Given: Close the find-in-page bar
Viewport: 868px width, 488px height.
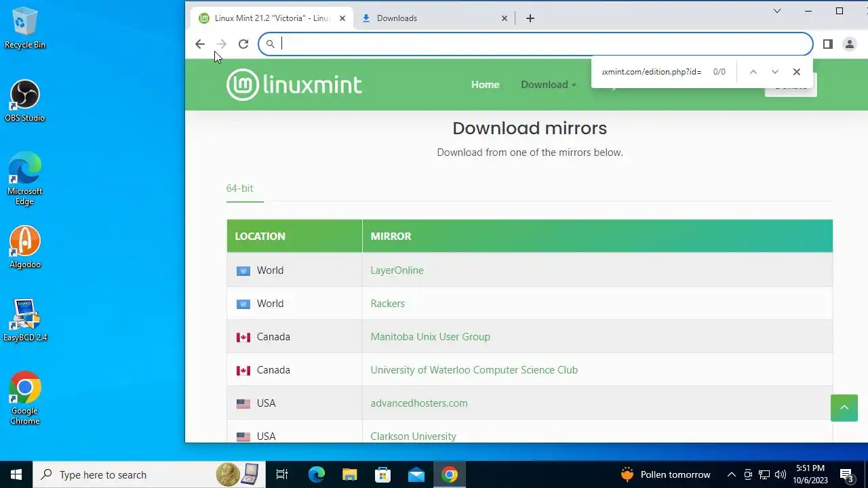Looking at the screenshot, I should click(x=797, y=72).
